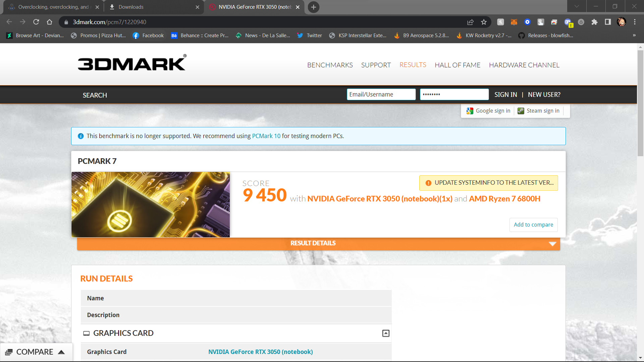Viewport: 644px width, 362px height.
Task: Open AMD Ryzen 7 6800H link
Action: (505, 199)
